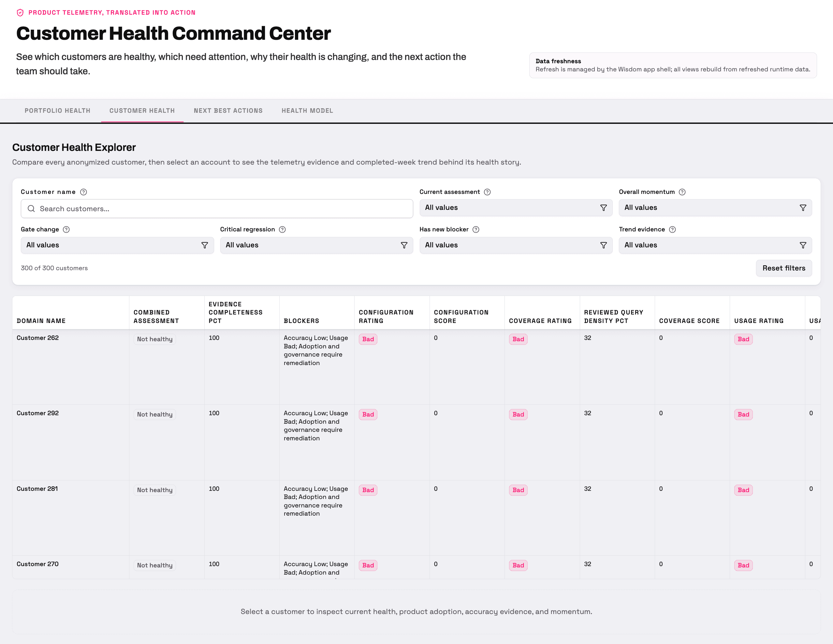Open the Trend evidence All values dropdown
Image resolution: width=833 pixels, height=644 pixels.
(715, 245)
